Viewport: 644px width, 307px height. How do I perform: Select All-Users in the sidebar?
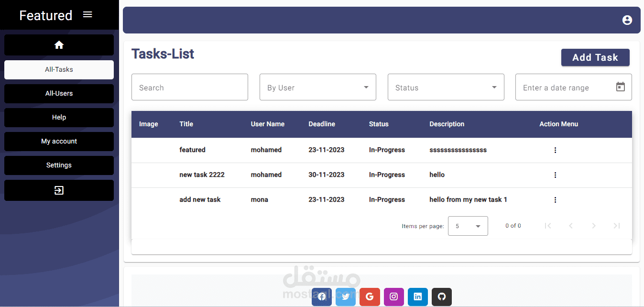pyautogui.click(x=59, y=93)
